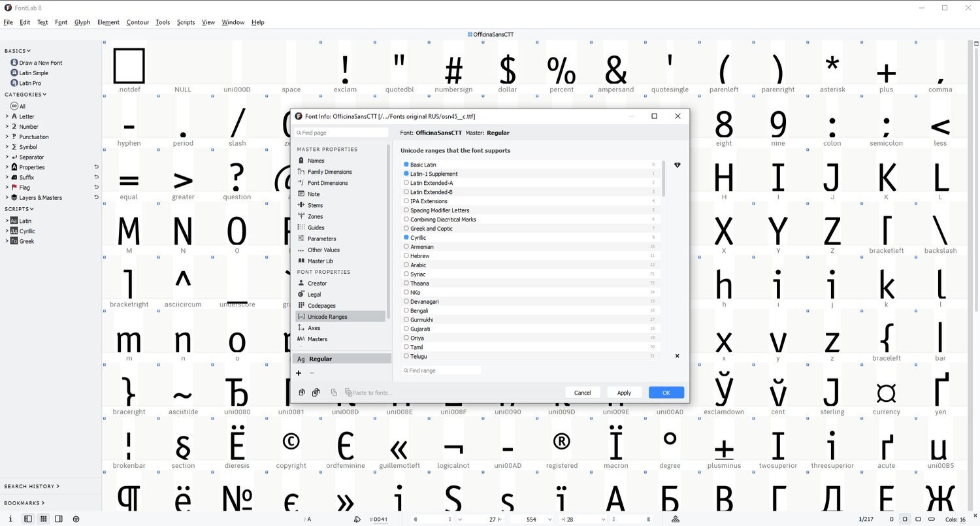Open the Unicode Ranges page

[340, 316]
